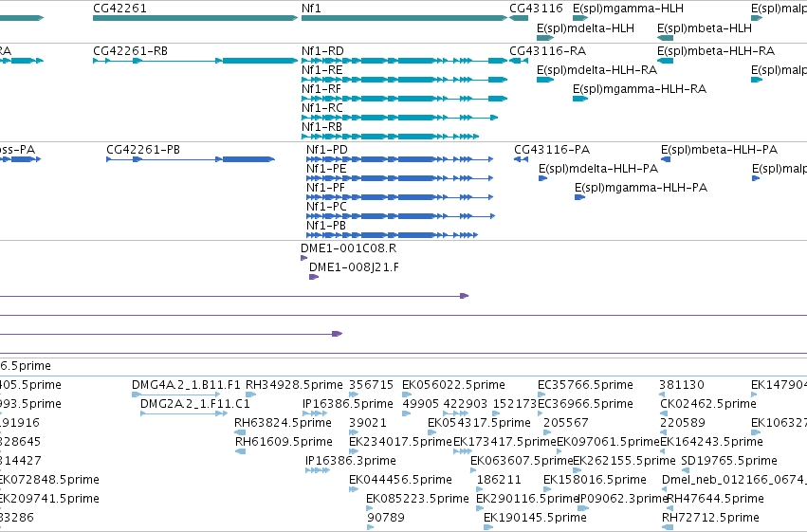Viewport: 807px width, 532px height.
Task: Select the EK158016.5prime EST
Action: tap(547, 490)
